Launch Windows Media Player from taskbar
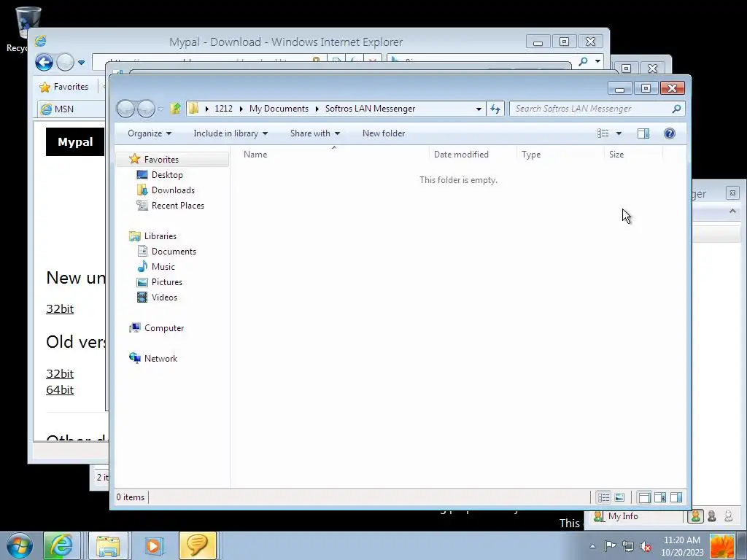This screenshot has height=560, width=747. click(153, 545)
